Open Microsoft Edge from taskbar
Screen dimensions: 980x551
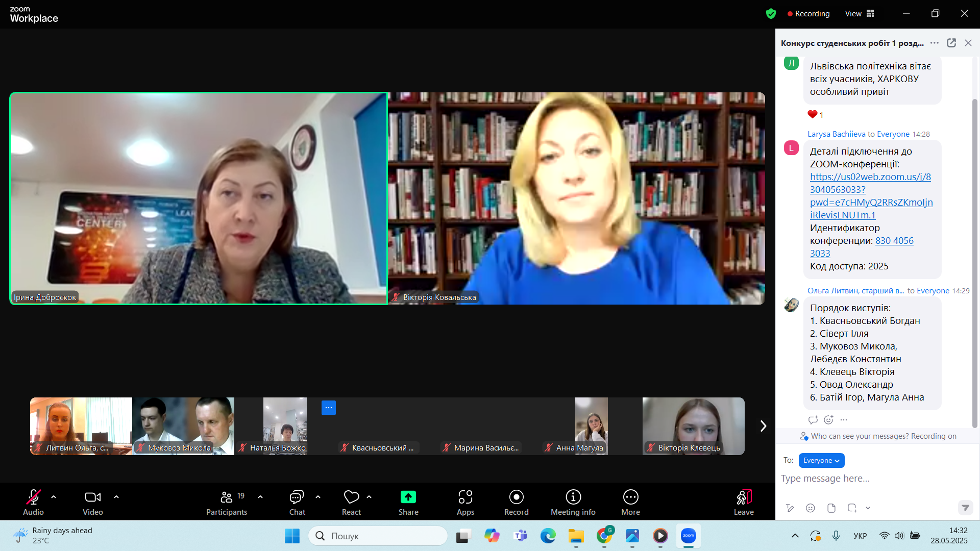(x=548, y=536)
